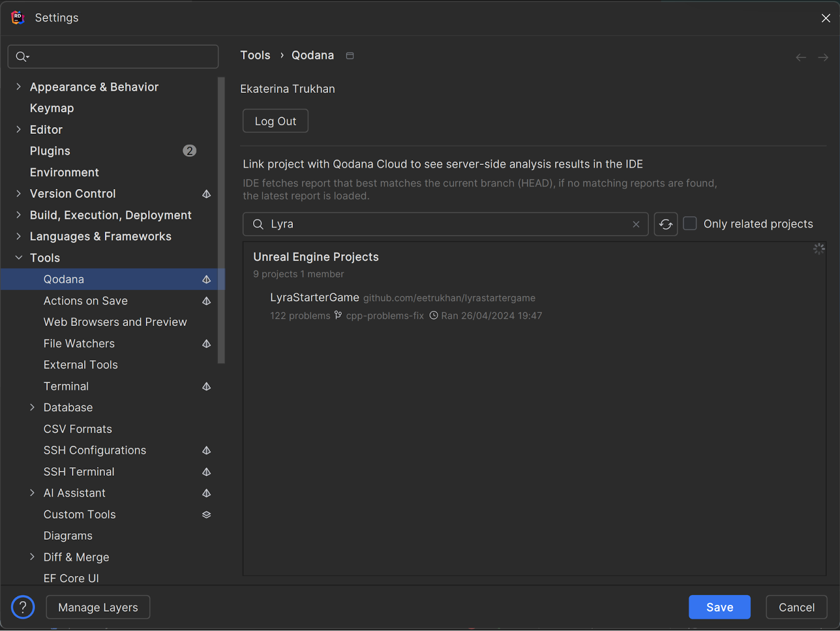
Task: Click layer icon next to Version Control
Action: [x=206, y=194]
